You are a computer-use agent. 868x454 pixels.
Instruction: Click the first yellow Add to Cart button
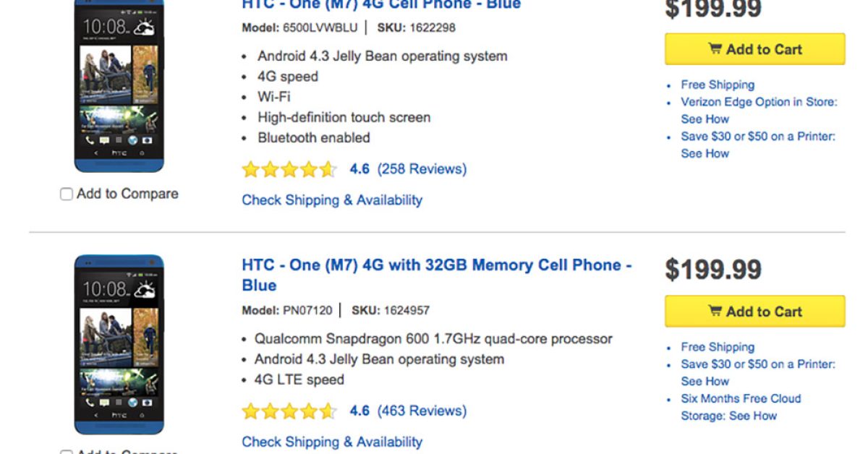pos(754,49)
